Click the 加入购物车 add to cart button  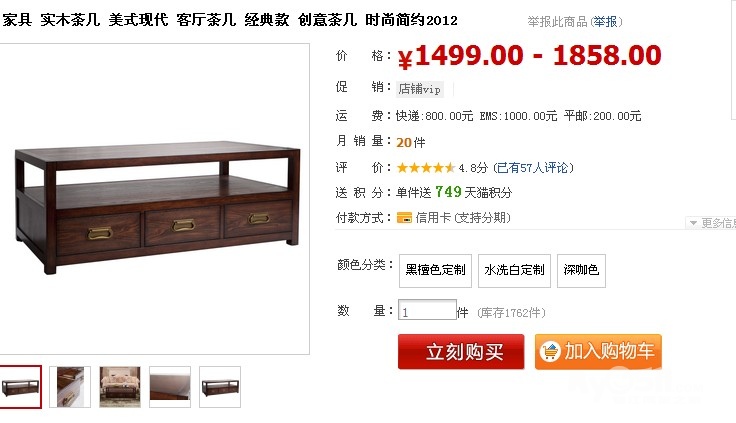click(x=598, y=352)
